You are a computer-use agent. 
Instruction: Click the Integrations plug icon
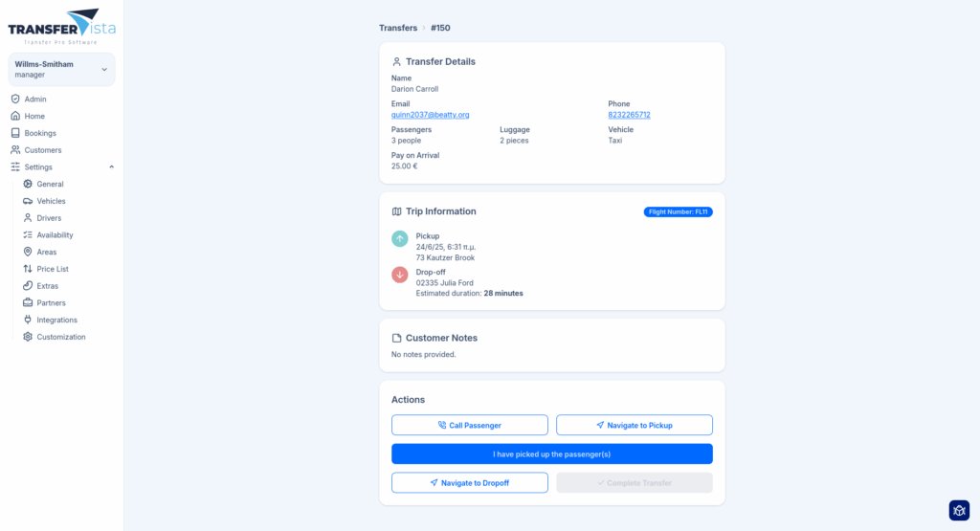point(28,320)
